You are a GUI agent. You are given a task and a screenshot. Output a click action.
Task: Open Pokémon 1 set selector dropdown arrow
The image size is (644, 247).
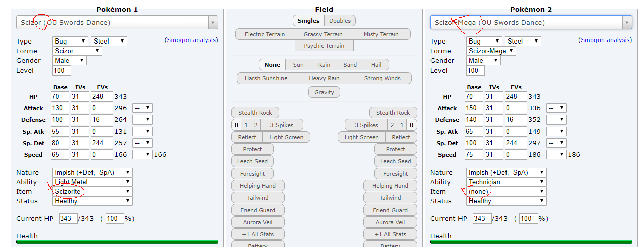click(x=213, y=22)
